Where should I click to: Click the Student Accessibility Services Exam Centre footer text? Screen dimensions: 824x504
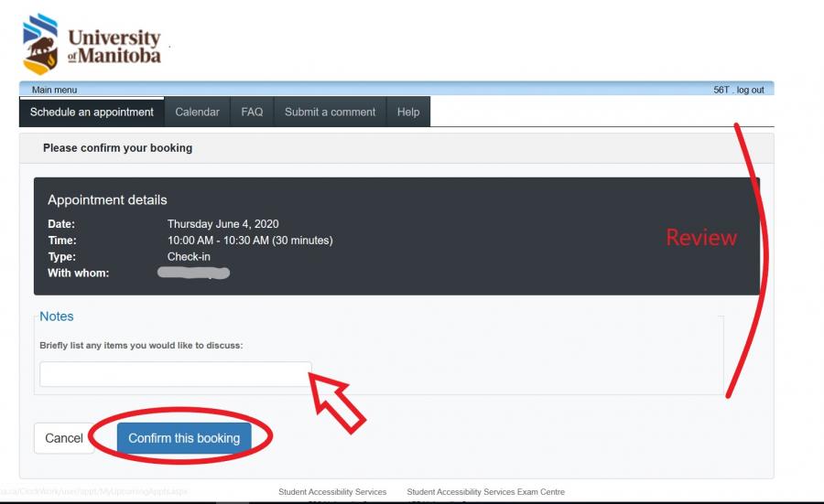tap(485, 492)
